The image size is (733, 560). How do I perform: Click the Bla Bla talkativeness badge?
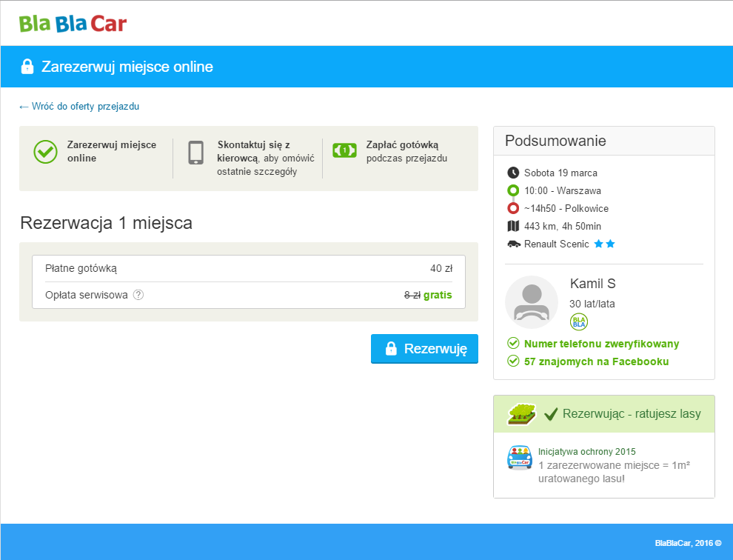[579, 322]
